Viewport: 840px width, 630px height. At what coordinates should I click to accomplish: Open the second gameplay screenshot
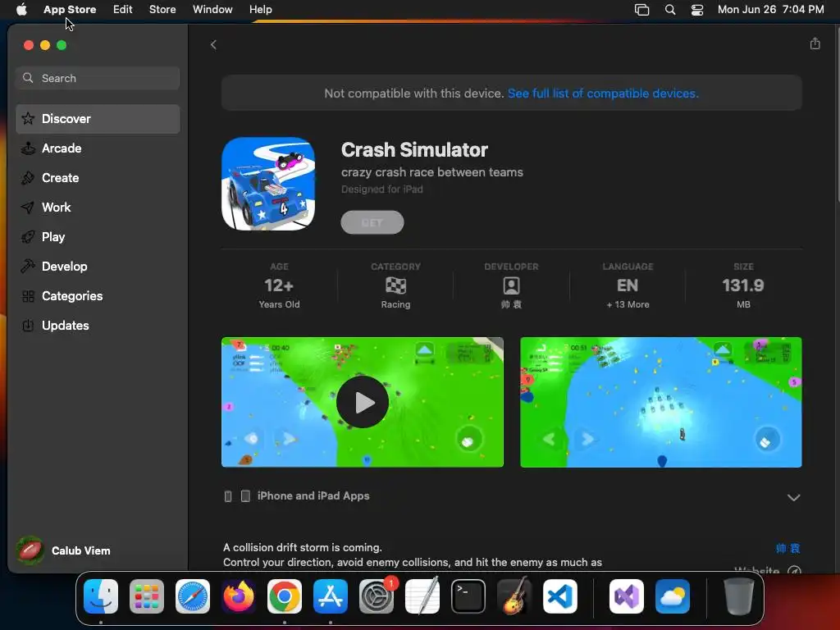661,402
